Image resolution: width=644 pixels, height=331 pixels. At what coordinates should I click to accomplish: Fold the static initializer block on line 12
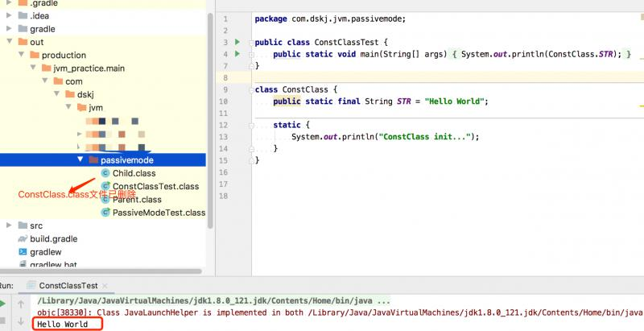tap(251, 126)
